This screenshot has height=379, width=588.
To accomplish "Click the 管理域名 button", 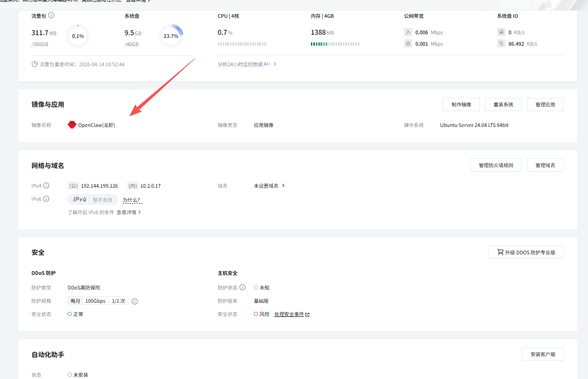I will (x=545, y=165).
